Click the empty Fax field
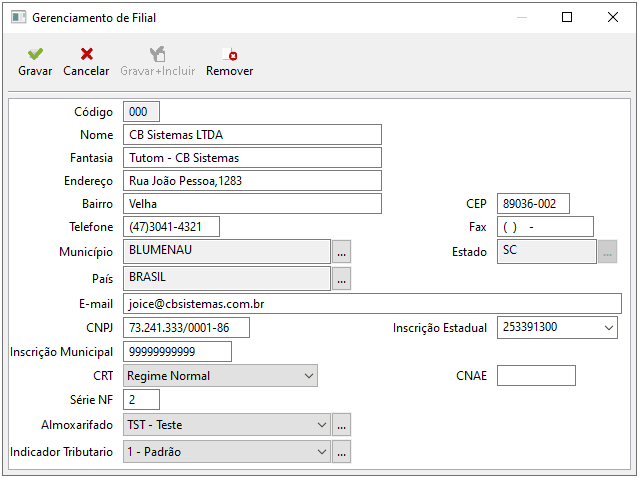Image resolution: width=639 pixels, height=478 pixels. (545, 227)
